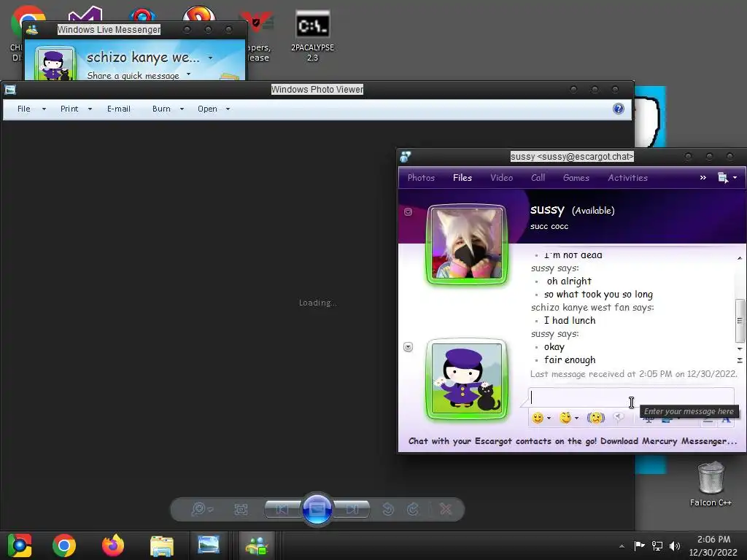Open the Print menu in Photo Viewer

[x=76, y=109]
